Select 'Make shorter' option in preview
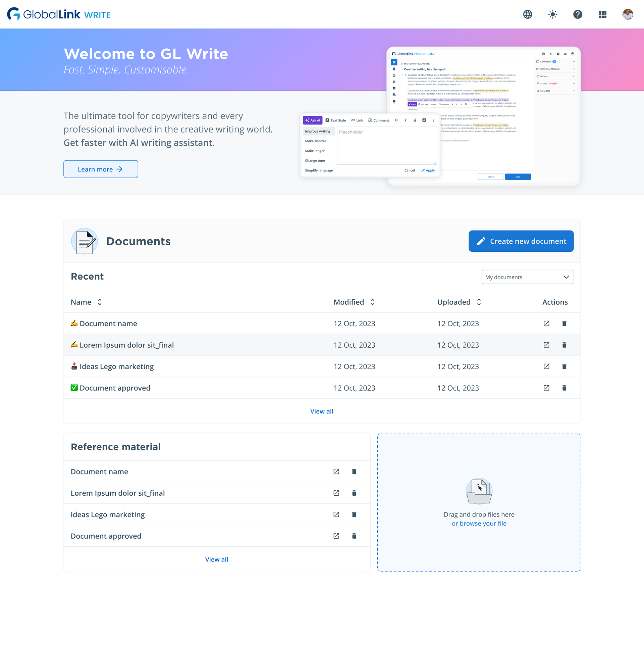 coord(315,141)
